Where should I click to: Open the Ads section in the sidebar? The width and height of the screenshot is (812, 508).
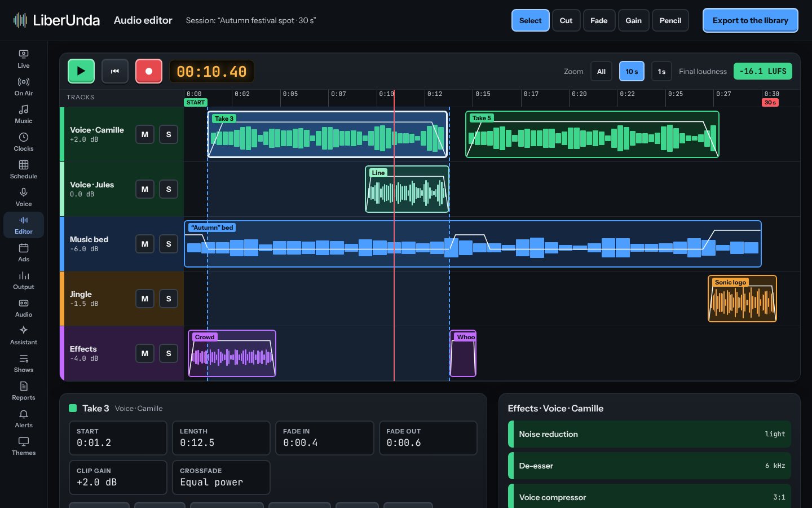(24, 252)
